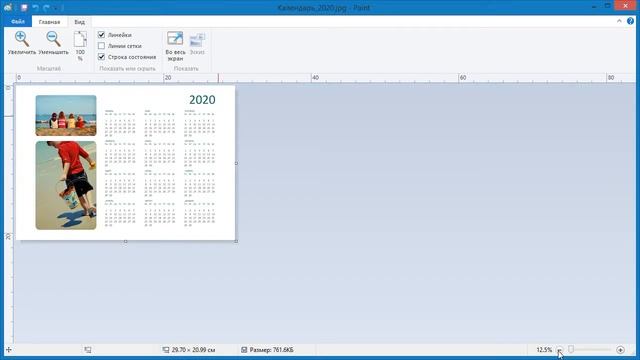Uncheck the Строка состояния checkbox
This screenshot has height=360, width=640.
tap(101, 57)
